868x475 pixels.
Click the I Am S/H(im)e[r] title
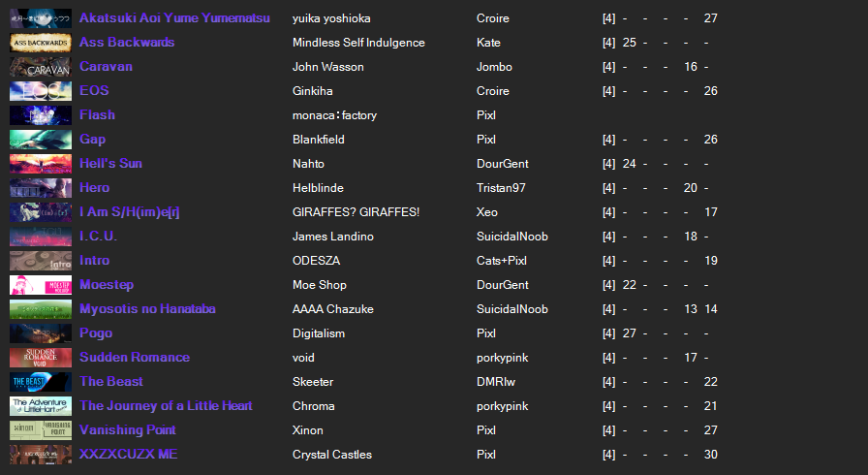129,212
